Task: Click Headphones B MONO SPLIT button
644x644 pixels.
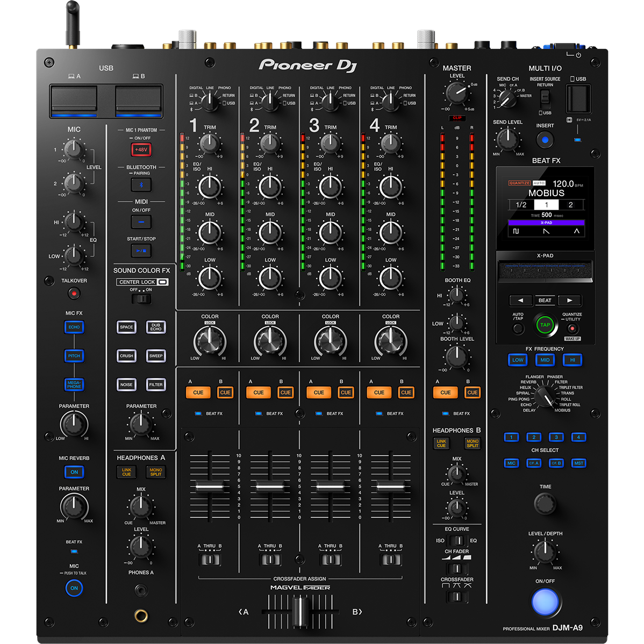Action: click(x=473, y=443)
